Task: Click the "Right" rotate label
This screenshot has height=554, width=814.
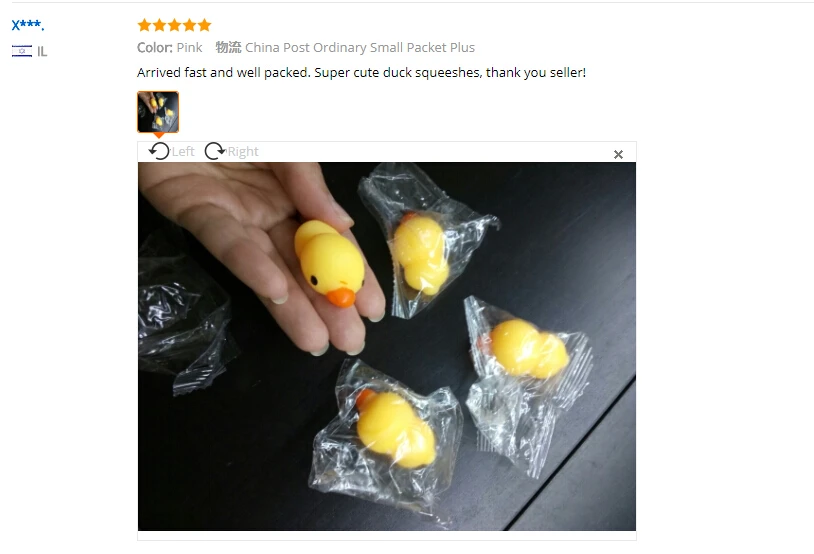Action: pyautogui.click(x=243, y=152)
